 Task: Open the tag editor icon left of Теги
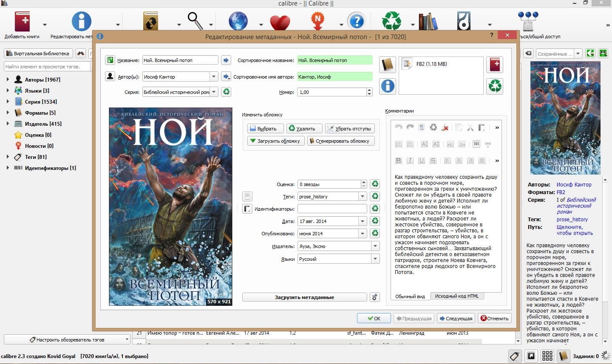coord(247,196)
